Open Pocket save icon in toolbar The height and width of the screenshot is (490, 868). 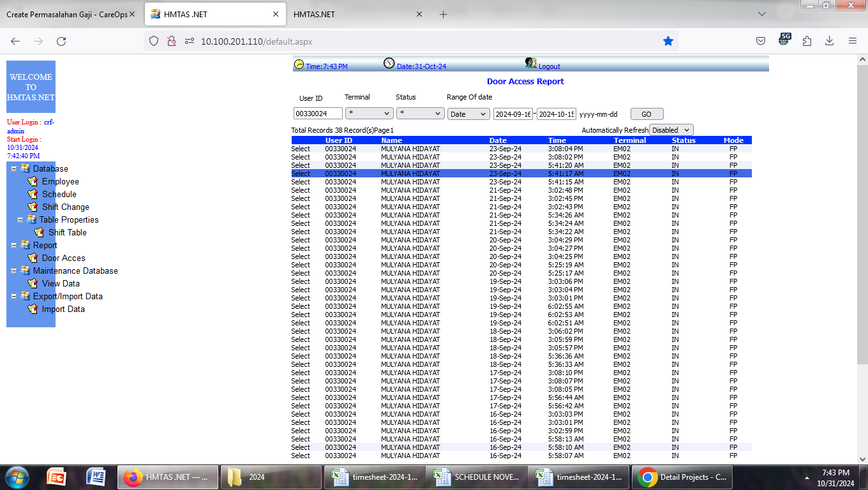[x=761, y=41]
